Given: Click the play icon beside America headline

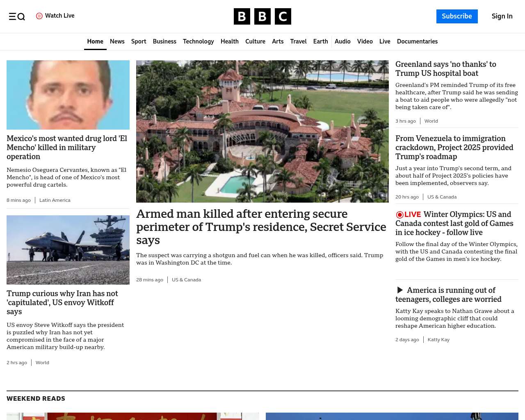Looking at the screenshot, I should pyautogui.click(x=400, y=290).
